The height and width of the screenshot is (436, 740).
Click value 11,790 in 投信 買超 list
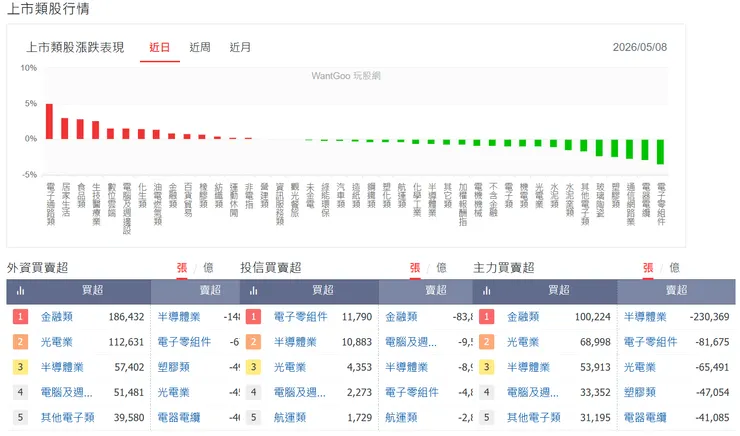[x=357, y=317]
